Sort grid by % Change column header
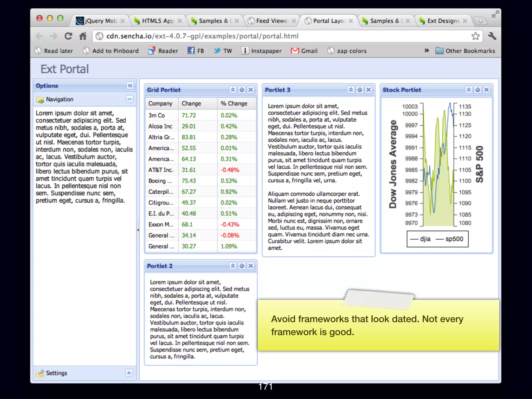The width and height of the screenshot is (532, 399). (237, 103)
